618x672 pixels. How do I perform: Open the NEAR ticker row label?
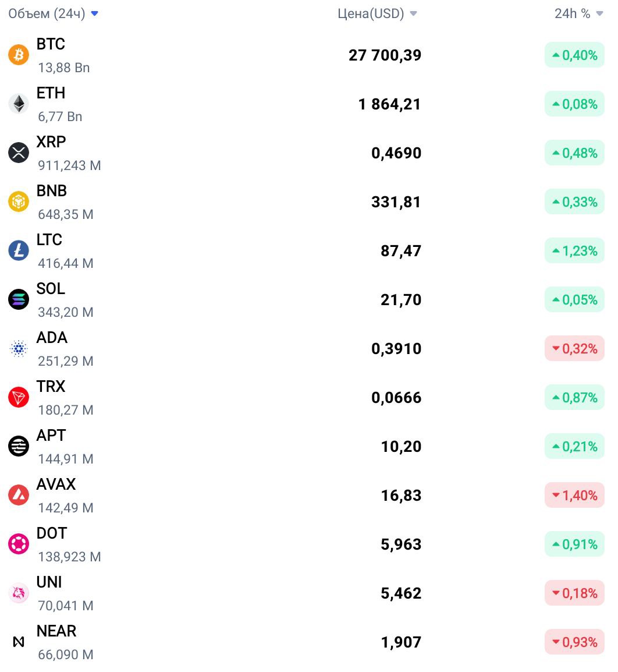(x=56, y=631)
